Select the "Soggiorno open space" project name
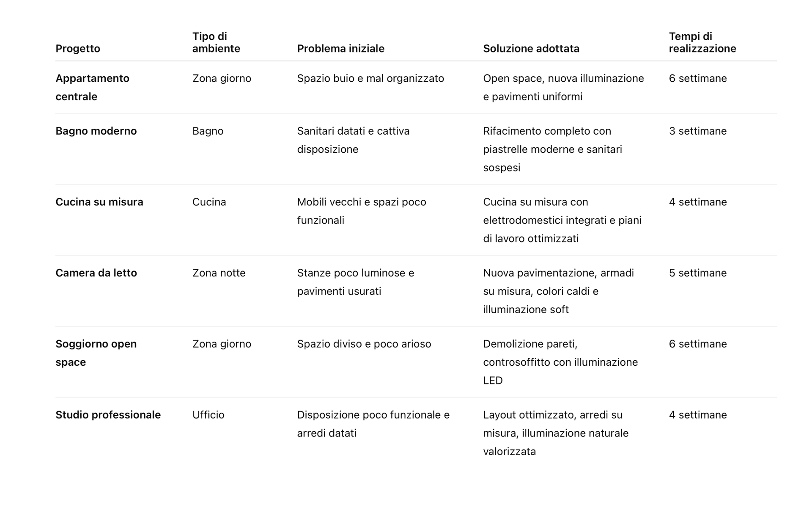The image size is (812, 508). point(96,353)
